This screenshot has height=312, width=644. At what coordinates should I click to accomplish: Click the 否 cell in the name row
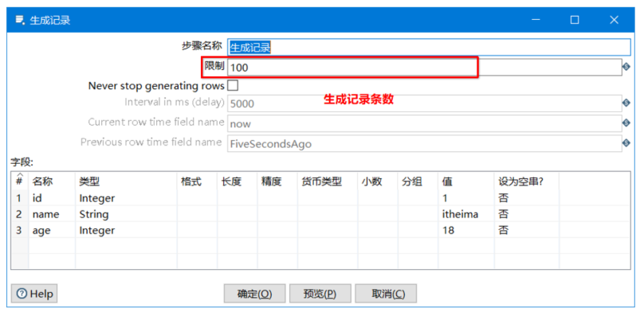point(527,214)
